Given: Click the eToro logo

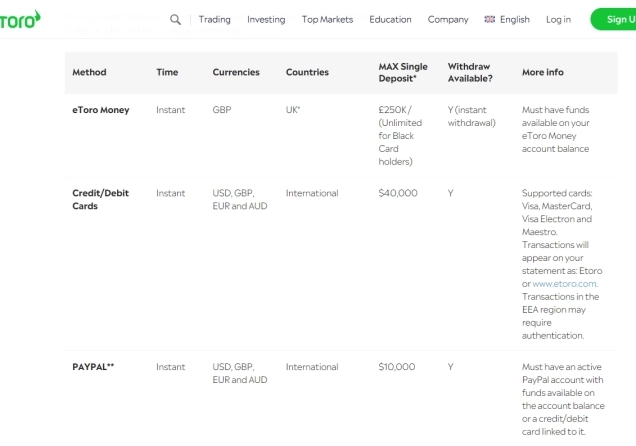Looking at the screenshot, I should pos(20,19).
